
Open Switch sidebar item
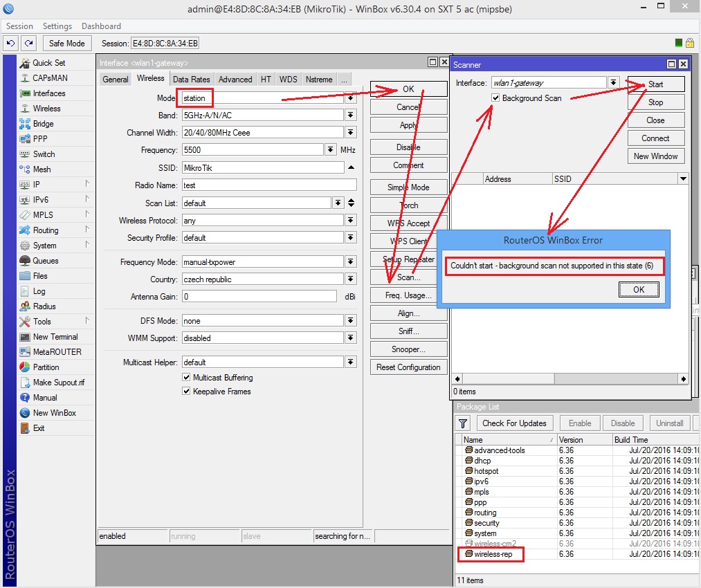point(44,154)
